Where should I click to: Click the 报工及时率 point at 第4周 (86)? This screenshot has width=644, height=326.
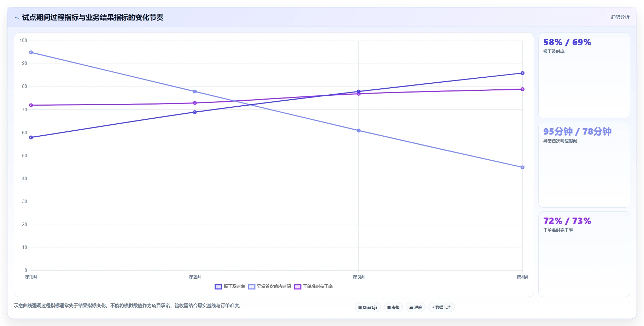pos(522,73)
